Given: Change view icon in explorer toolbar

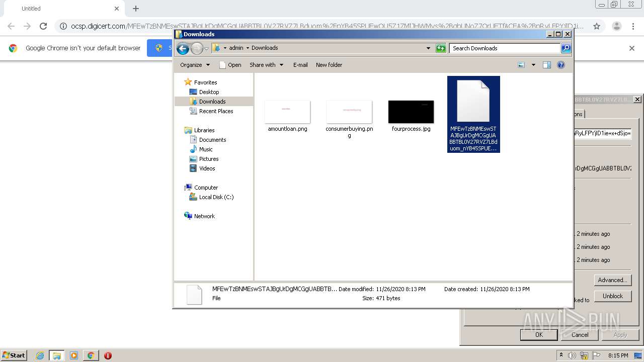Looking at the screenshot, I should tap(521, 65).
